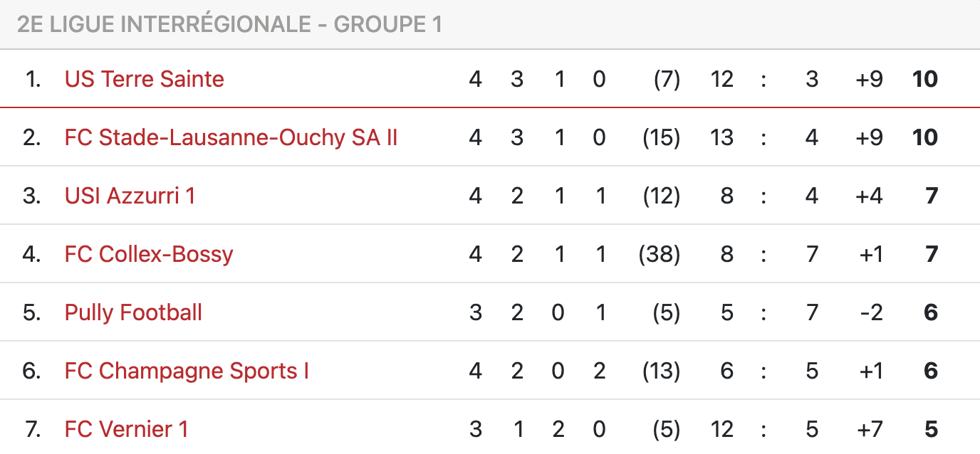Viewport: 980px width, 454px height.
Task: Click the Pully Football team name
Action: [133, 312]
